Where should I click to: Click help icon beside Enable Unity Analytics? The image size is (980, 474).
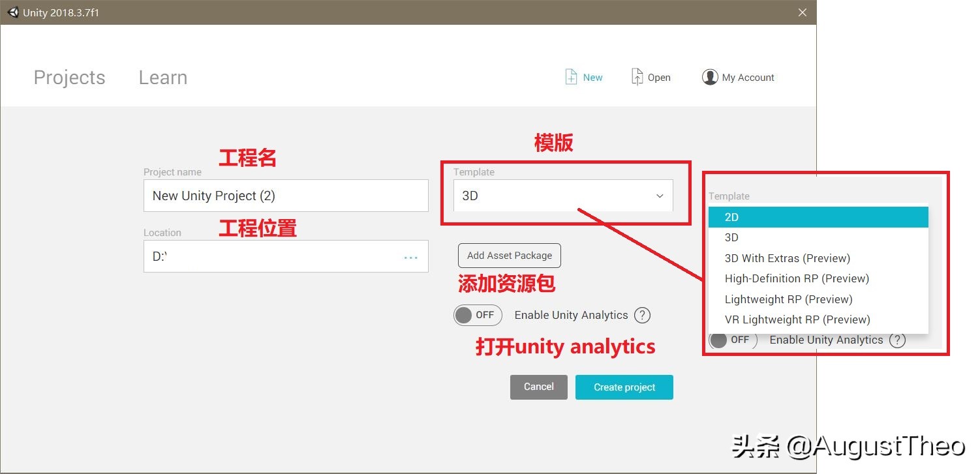[x=643, y=316]
